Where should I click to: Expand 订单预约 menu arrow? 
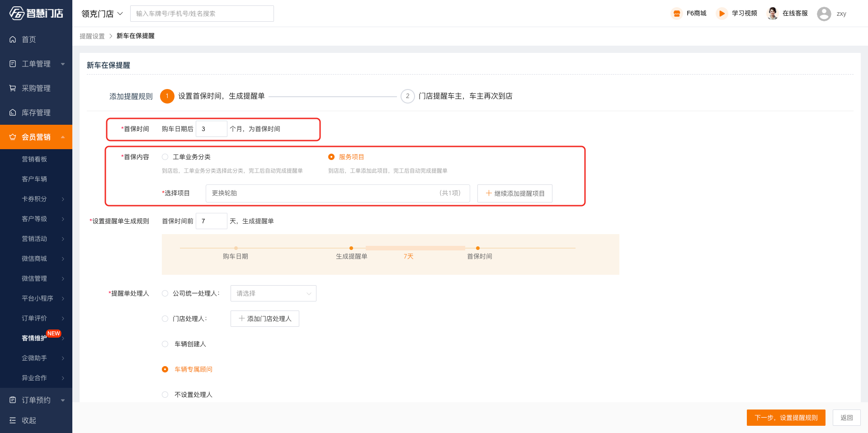(63, 400)
